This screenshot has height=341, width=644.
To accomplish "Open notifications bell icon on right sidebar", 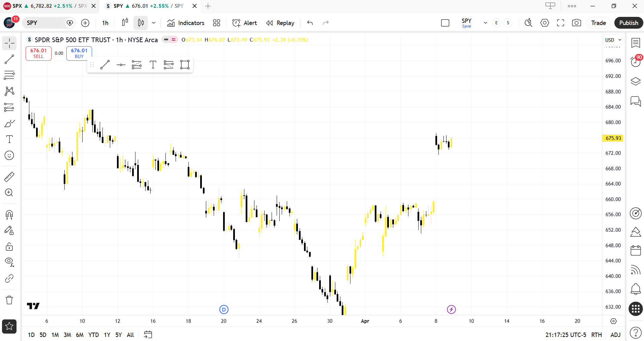I will coord(636,289).
